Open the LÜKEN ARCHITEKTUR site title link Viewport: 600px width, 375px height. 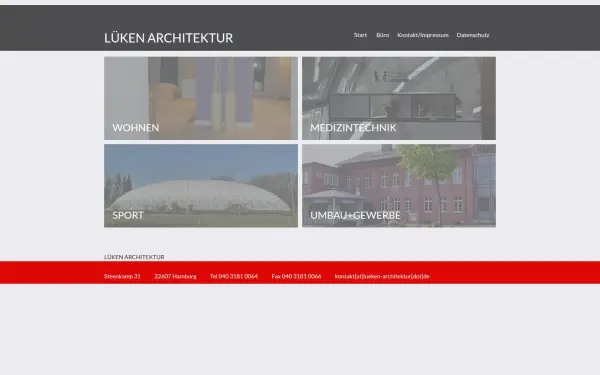point(168,38)
